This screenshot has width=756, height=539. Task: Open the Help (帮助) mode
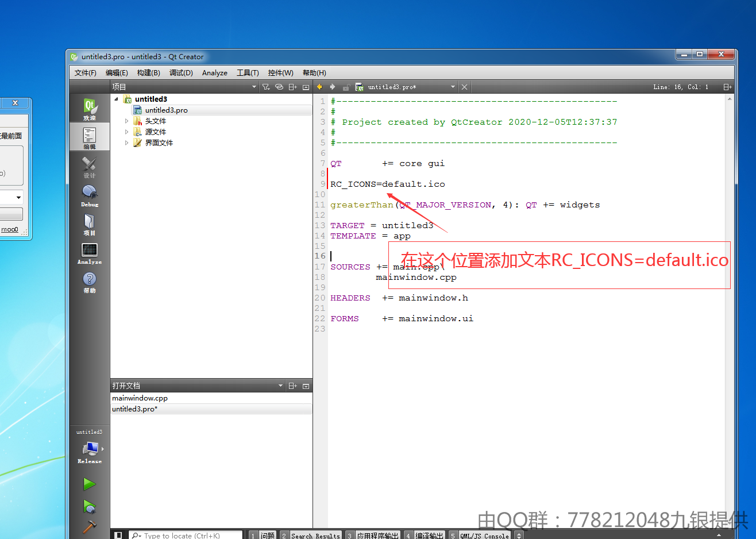tap(90, 281)
